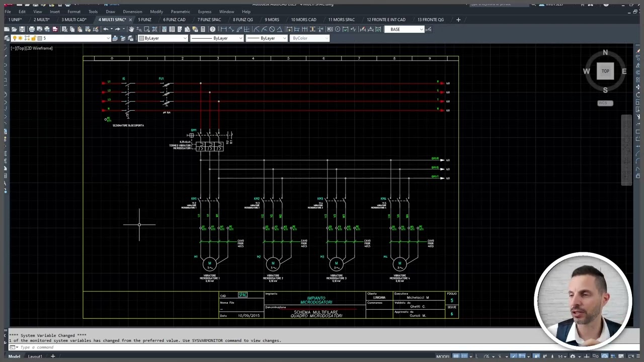
Task: Switch to the Layout1 tab
Action: click(35, 356)
